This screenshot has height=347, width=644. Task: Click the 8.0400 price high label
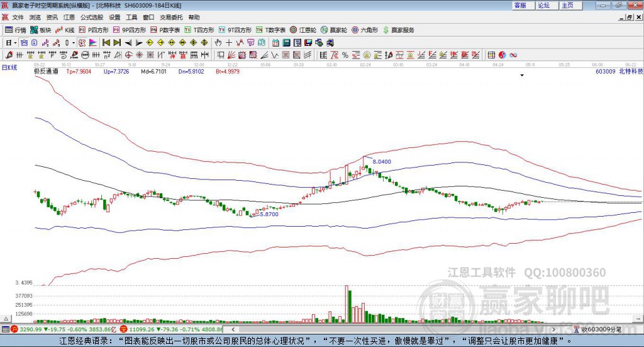tap(382, 162)
